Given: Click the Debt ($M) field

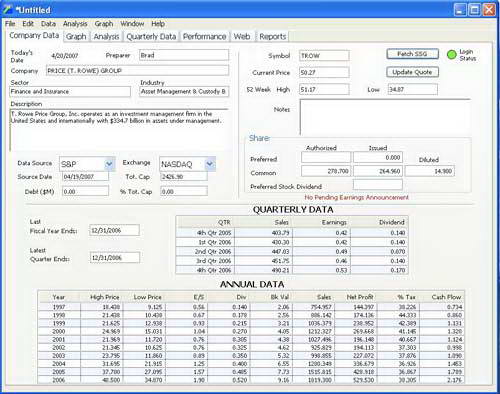Looking at the screenshot, I should pyautogui.click(x=85, y=192).
